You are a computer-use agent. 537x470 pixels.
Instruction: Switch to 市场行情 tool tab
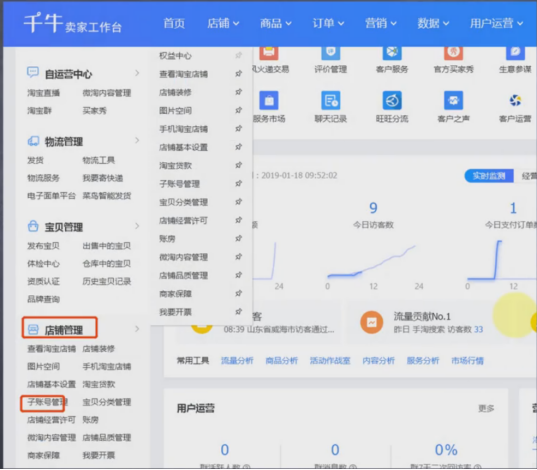pos(467,360)
